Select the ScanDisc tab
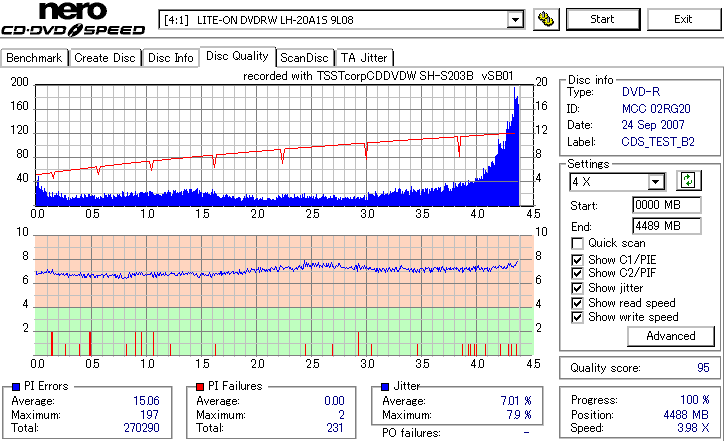The image size is (724, 441). point(305,58)
